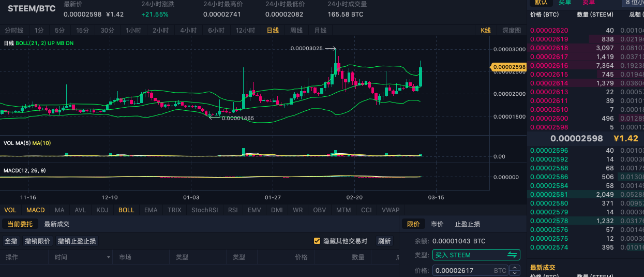
Task: Click the price input field 0.00002617
Action: 471,270
